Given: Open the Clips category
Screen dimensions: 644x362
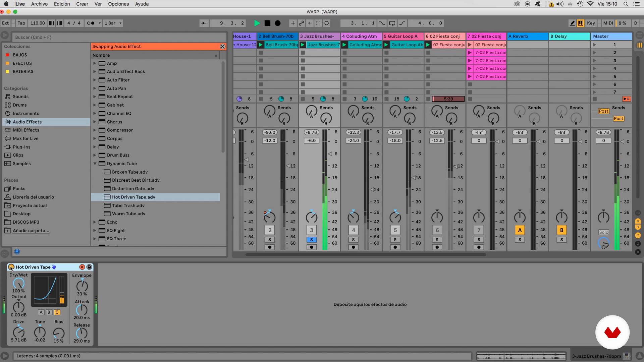Looking at the screenshot, I should [18, 155].
